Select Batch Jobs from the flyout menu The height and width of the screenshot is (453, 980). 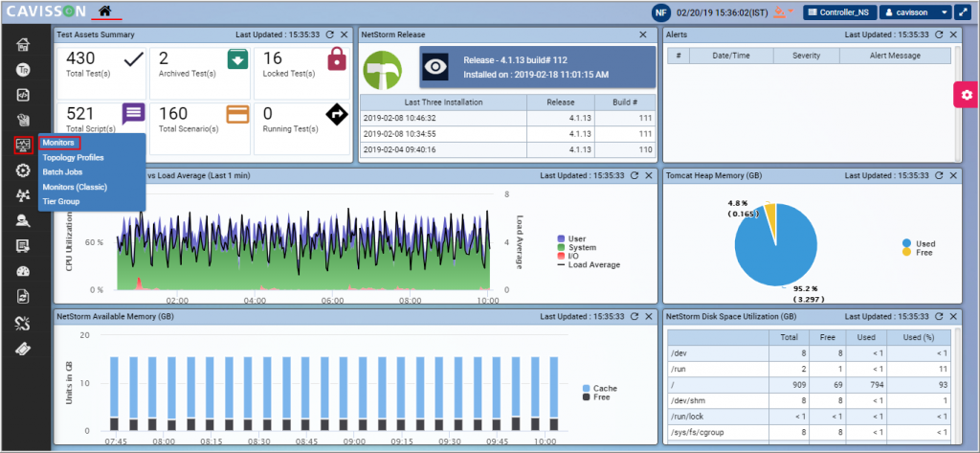62,172
